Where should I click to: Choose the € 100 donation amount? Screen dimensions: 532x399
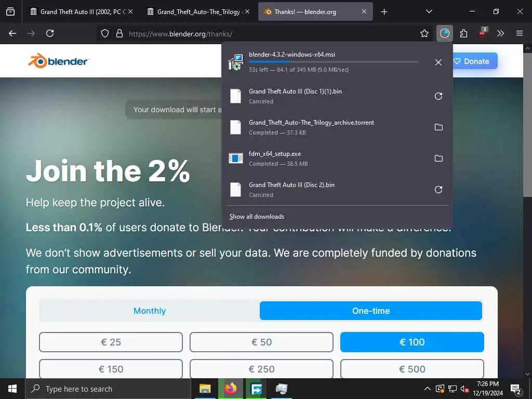pyautogui.click(x=412, y=342)
